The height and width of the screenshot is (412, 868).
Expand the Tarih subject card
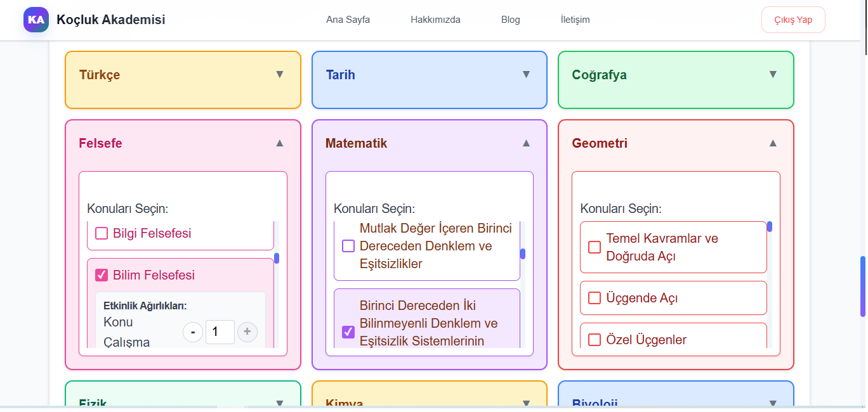pos(526,74)
